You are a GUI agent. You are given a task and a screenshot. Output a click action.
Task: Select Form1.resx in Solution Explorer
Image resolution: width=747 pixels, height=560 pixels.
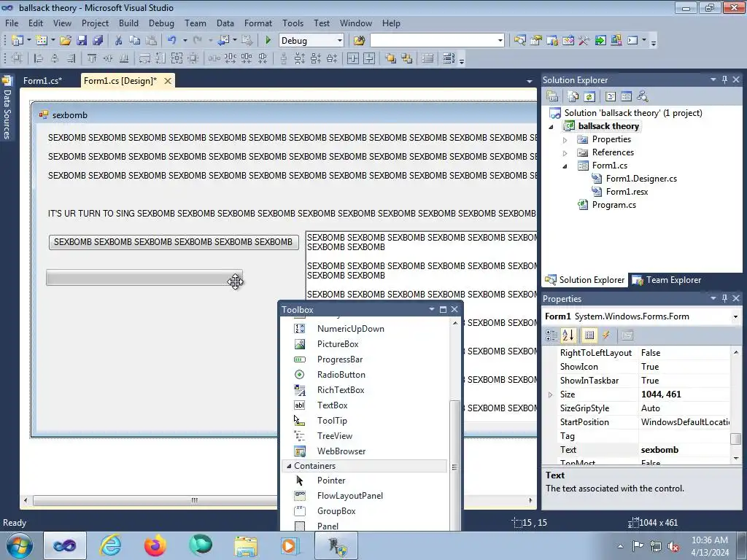tap(627, 192)
